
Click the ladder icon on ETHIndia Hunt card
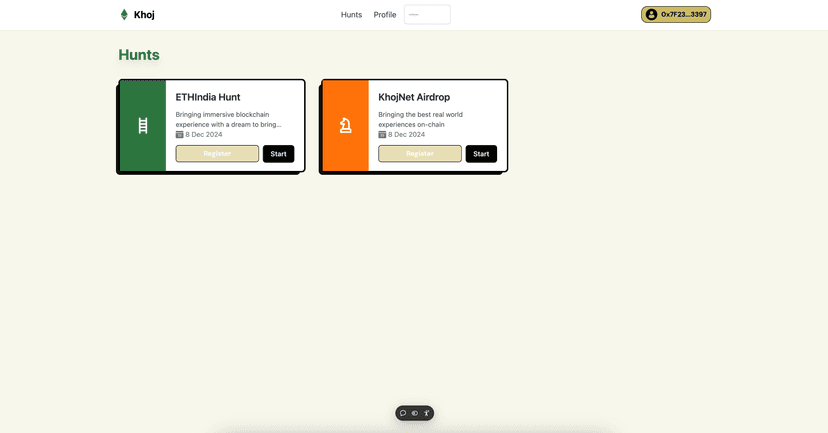tap(143, 125)
